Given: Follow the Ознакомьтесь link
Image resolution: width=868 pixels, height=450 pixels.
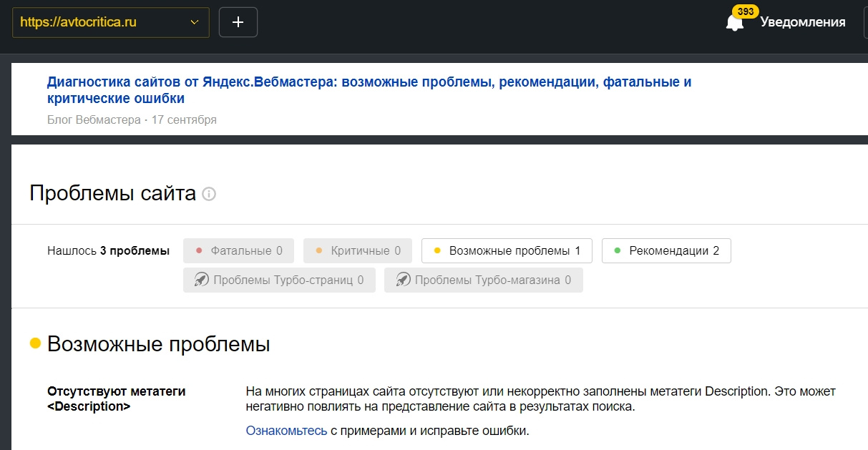Looking at the screenshot, I should (286, 431).
